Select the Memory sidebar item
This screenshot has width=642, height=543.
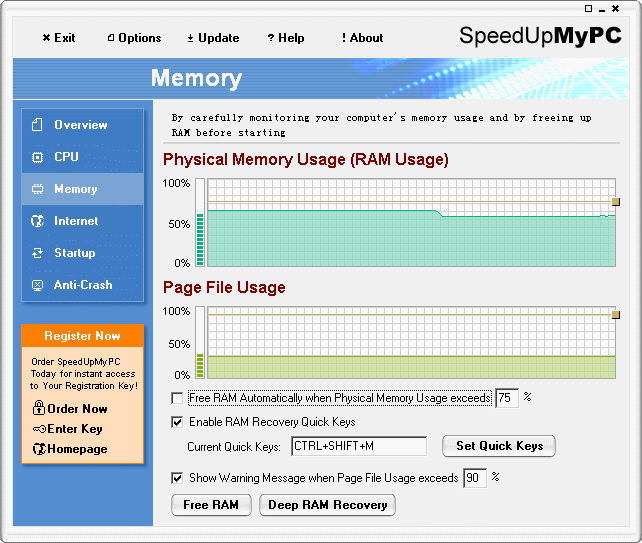[x=82, y=189]
